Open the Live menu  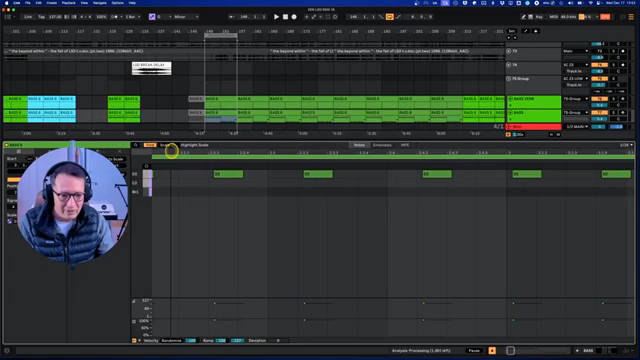click(x=16, y=3)
